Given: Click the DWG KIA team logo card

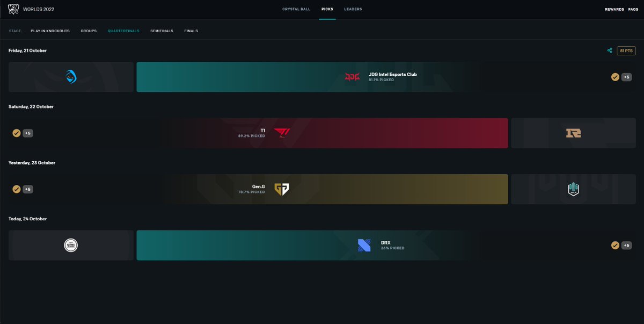Looking at the screenshot, I should [x=574, y=189].
